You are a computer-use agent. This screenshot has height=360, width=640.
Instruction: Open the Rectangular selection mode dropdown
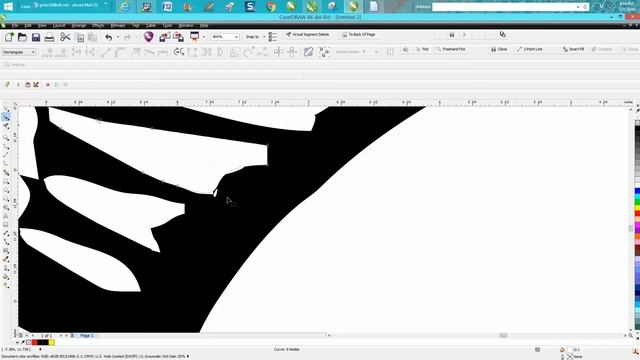(x=19, y=52)
